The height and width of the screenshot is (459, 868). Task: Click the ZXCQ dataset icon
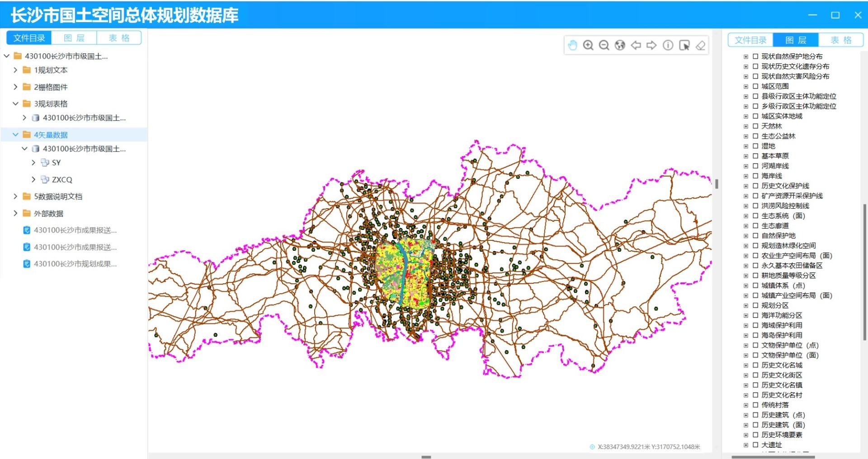pyautogui.click(x=45, y=179)
